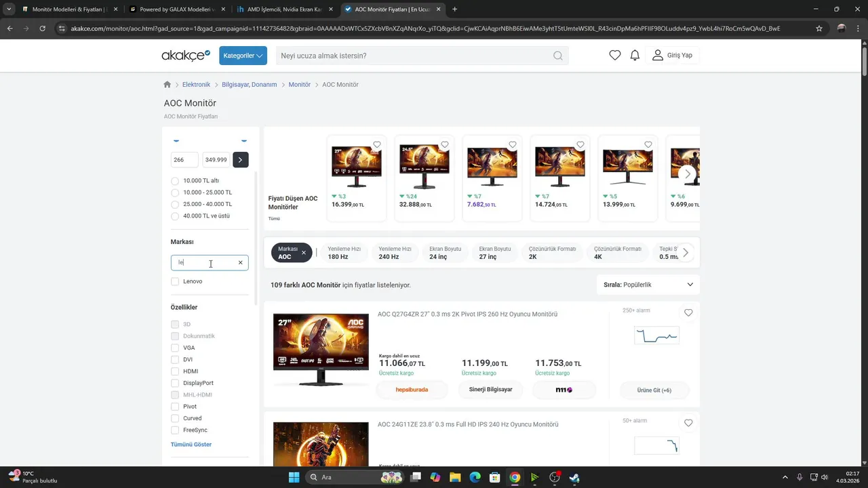This screenshot has height=488, width=868.
Task: Filter by Ekran Boyutu 24 inç
Action: (445, 253)
